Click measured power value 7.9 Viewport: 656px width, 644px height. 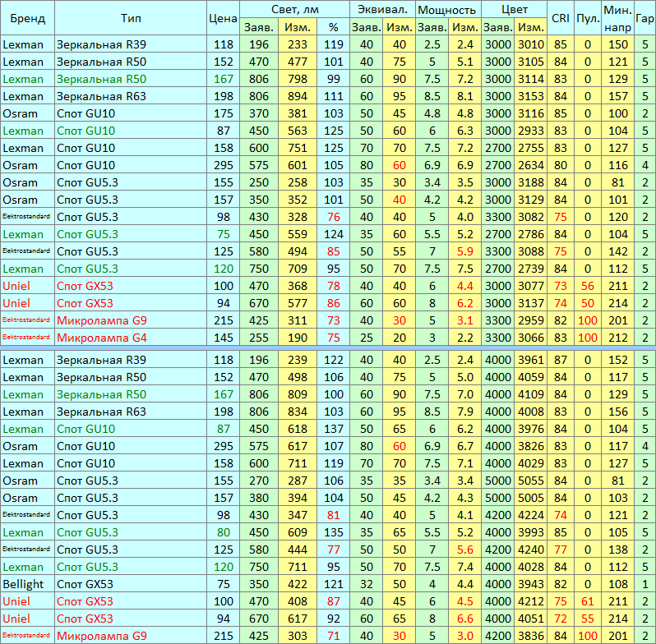click(x=464, y=412)
